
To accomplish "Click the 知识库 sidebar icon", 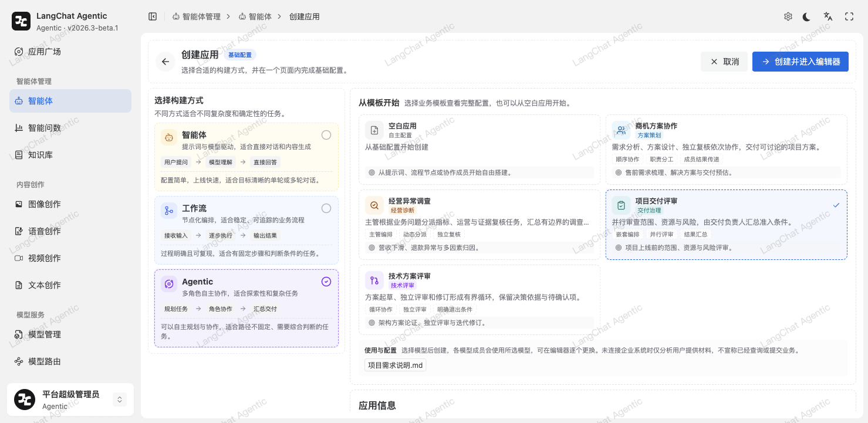I will (x=19, y=155).
